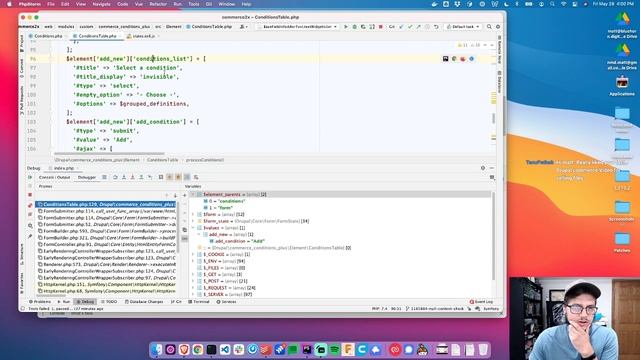Image resolution: width=640 pixels, height=360 pixels.
Task: Open the Database Changes tool window
Action: [x=144, y=302]
